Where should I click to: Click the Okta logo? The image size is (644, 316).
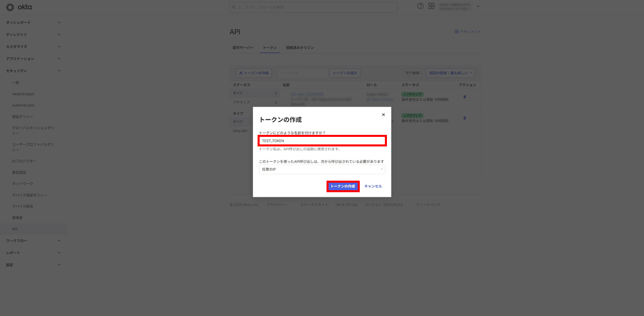(17, 7)
